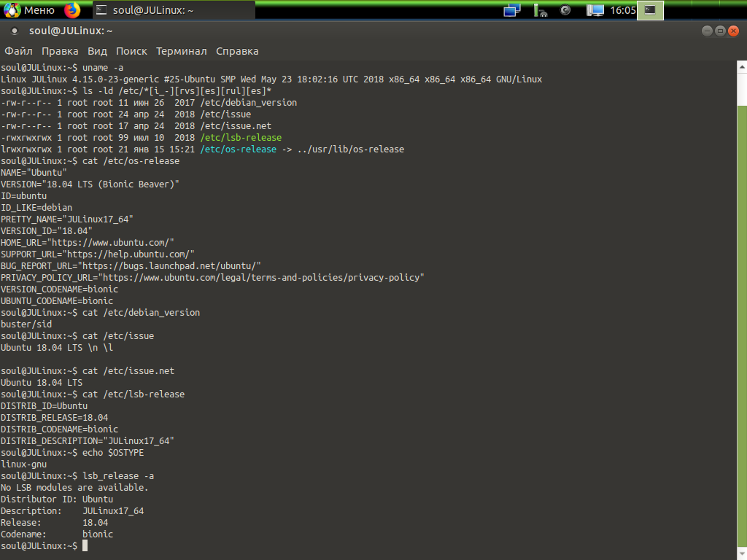Click the 16:05 panel clock
The image size is (747, 560).
pyautogui.click(x=623, y=10)
